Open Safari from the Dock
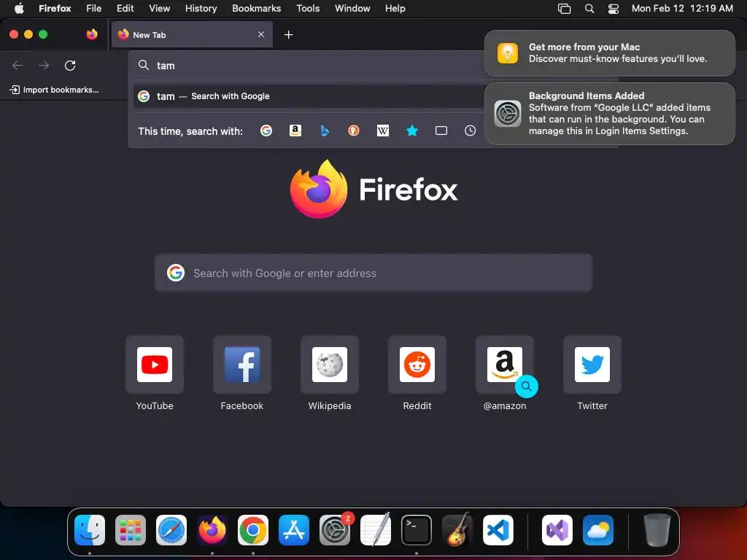 [x=171, y=530]
